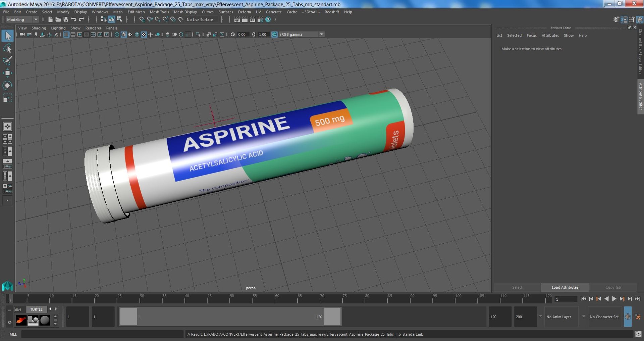Toggle snap to view planes
This screenshot has height=341, width=644.
click(173, 19)
